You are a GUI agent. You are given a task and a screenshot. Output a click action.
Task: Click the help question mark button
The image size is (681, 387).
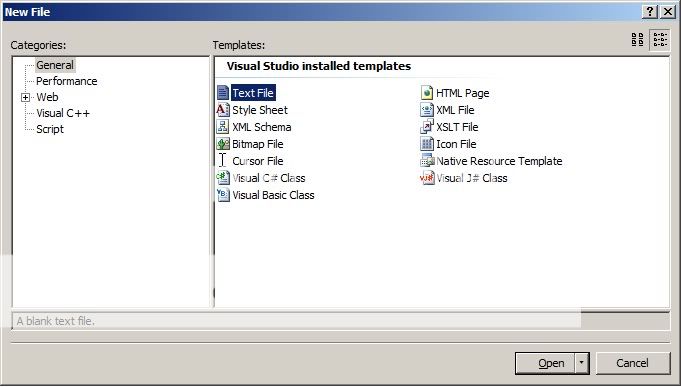point(649,11)
